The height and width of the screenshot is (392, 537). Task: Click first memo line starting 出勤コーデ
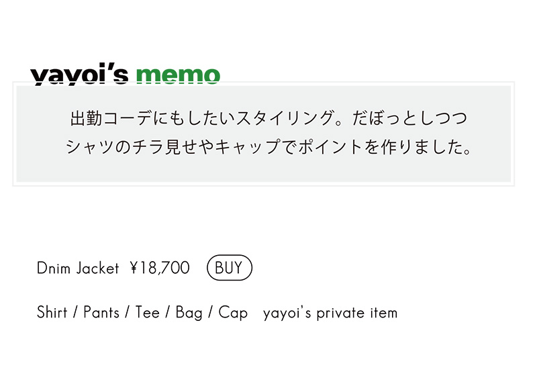click(x=268, y=118)
